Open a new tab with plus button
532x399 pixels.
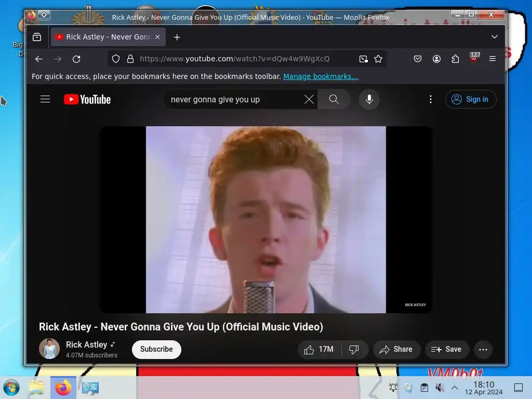pyautogui.click(x=177, y=37)
